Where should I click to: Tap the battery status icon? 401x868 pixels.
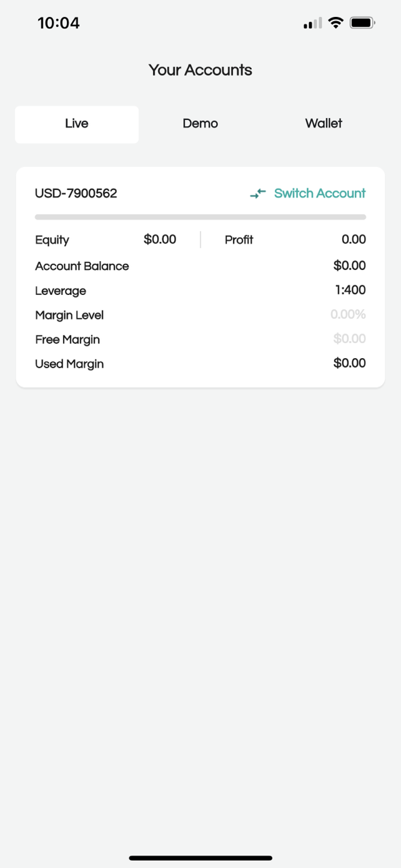tap(362, 23)
